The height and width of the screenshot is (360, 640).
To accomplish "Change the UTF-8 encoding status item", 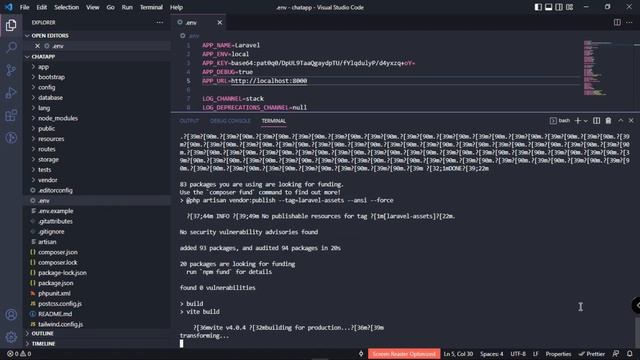I will tap(518, 354).
